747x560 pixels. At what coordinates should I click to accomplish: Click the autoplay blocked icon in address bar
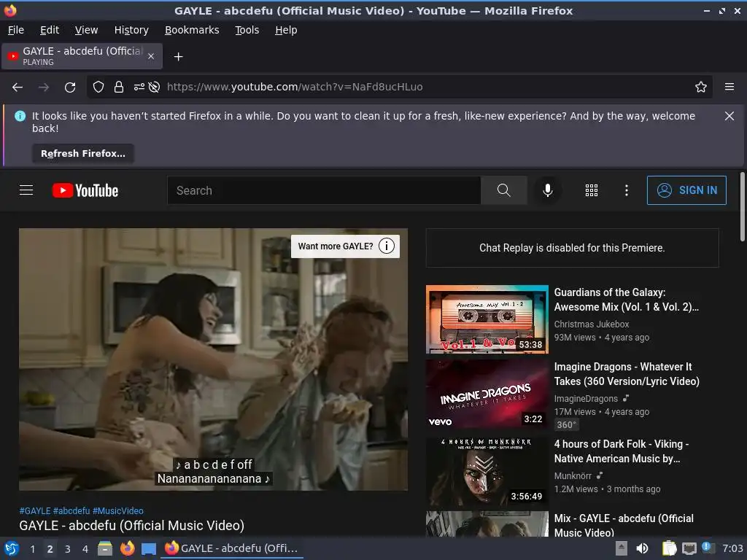[154, 87]
